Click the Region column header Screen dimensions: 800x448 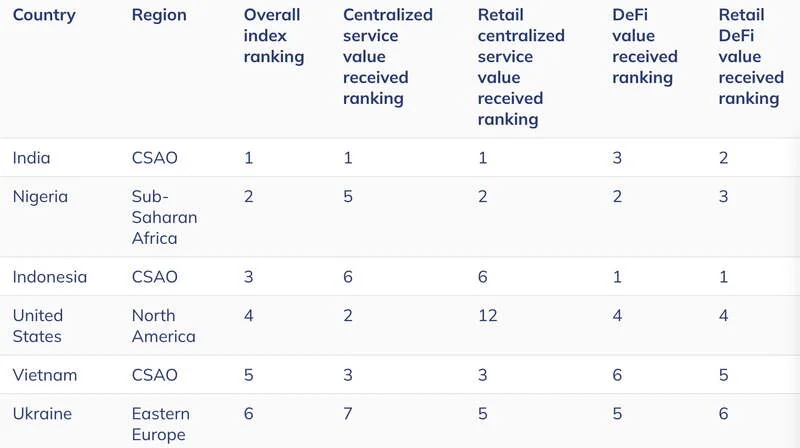[x=159, y=15]
